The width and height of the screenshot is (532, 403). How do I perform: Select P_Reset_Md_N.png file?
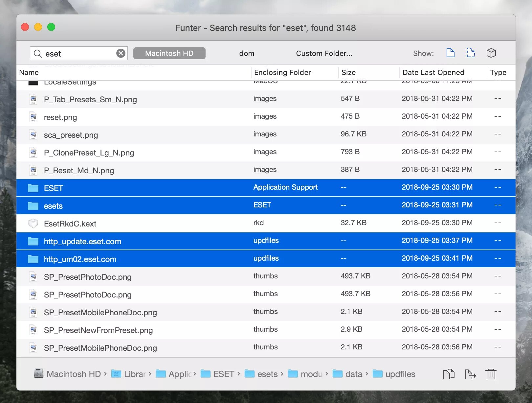[266, 170]
